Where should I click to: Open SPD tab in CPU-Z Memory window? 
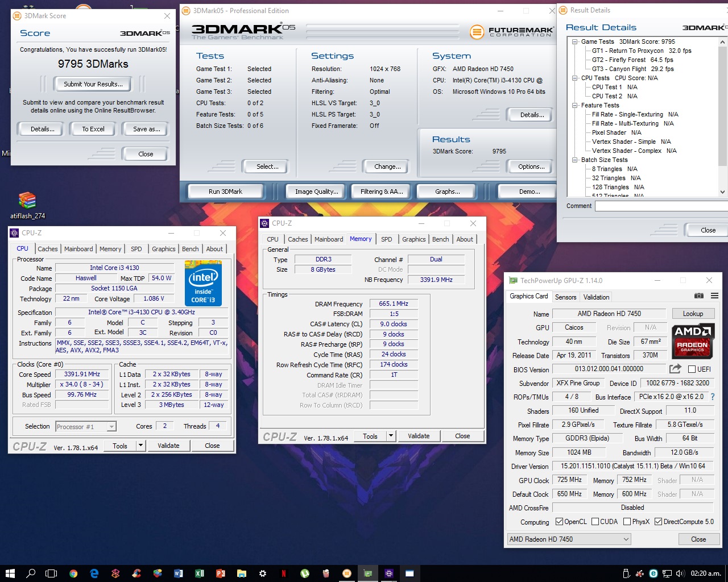[387, 239]
